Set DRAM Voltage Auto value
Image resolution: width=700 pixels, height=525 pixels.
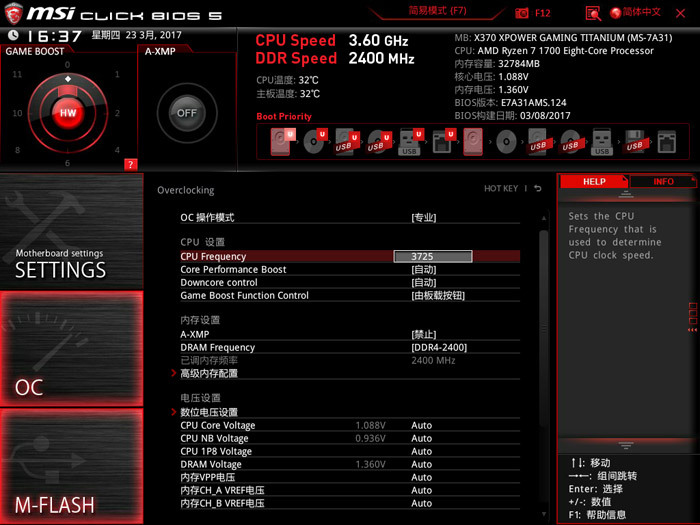pos(421,464)
